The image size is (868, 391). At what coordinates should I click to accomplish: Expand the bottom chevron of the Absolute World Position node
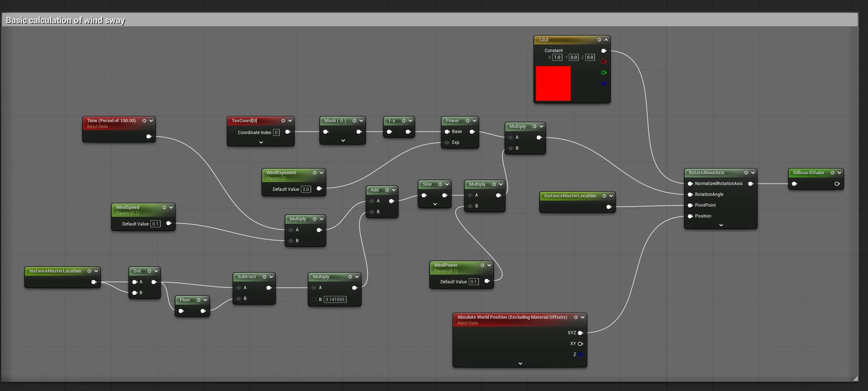tap(520, 364)
